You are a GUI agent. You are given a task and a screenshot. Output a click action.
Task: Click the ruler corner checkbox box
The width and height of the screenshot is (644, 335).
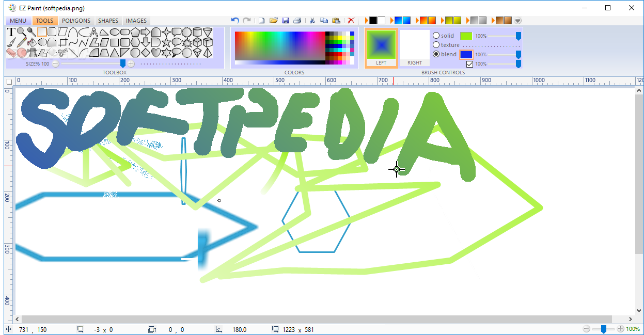pos(9,81)
